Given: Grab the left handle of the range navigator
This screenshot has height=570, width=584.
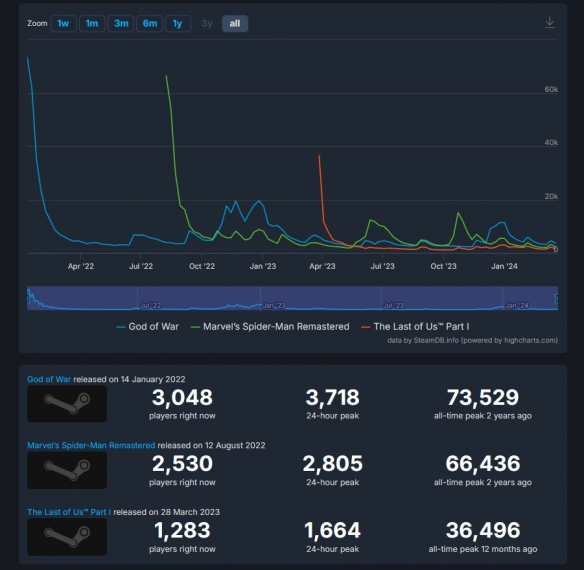Looking at the screenshot, I should (28, 298).
